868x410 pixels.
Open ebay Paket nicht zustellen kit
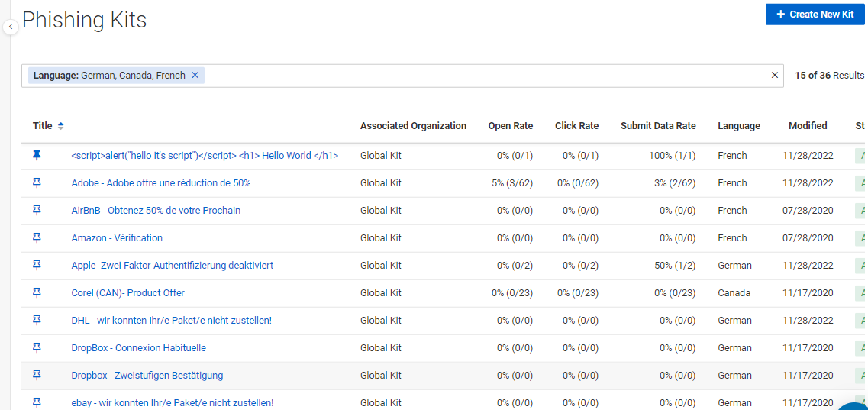pos(173,403)
